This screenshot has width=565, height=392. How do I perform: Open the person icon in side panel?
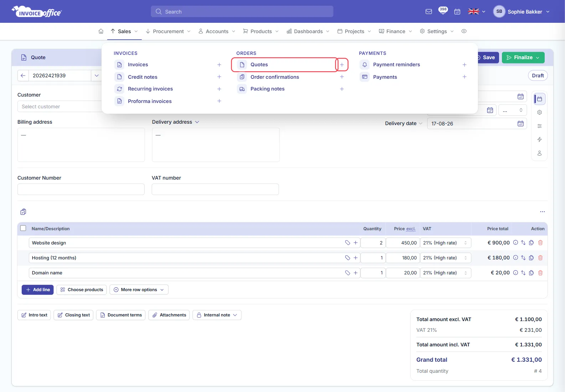[539, 153]
